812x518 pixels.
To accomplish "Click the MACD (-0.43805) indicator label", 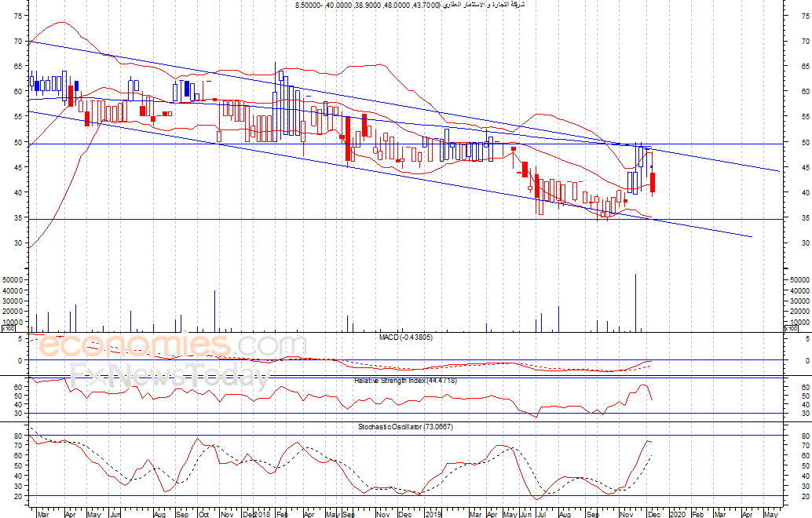I will click(x=405, y=337).
